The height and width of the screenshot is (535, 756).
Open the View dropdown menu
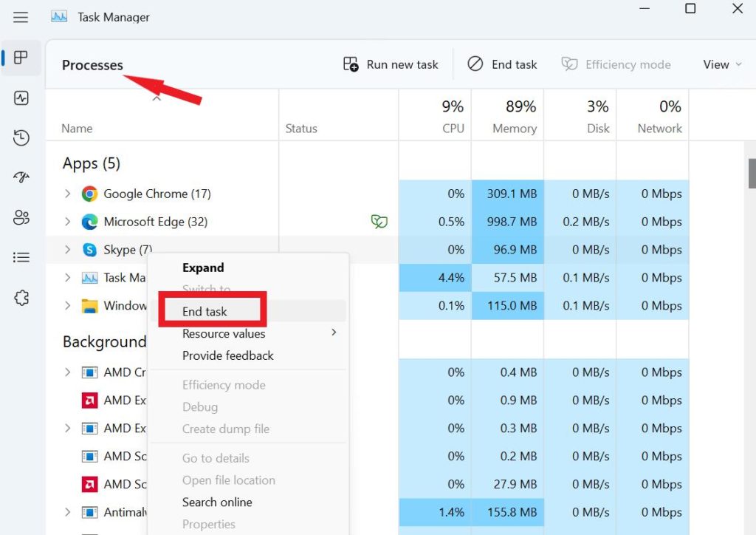click(x=721, y=65)
